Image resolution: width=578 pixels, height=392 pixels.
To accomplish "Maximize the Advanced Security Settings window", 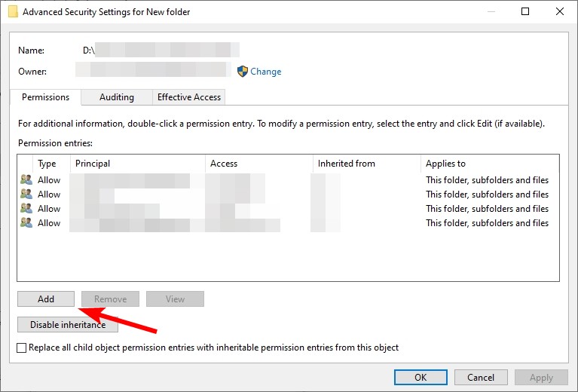I will point(525,11).
